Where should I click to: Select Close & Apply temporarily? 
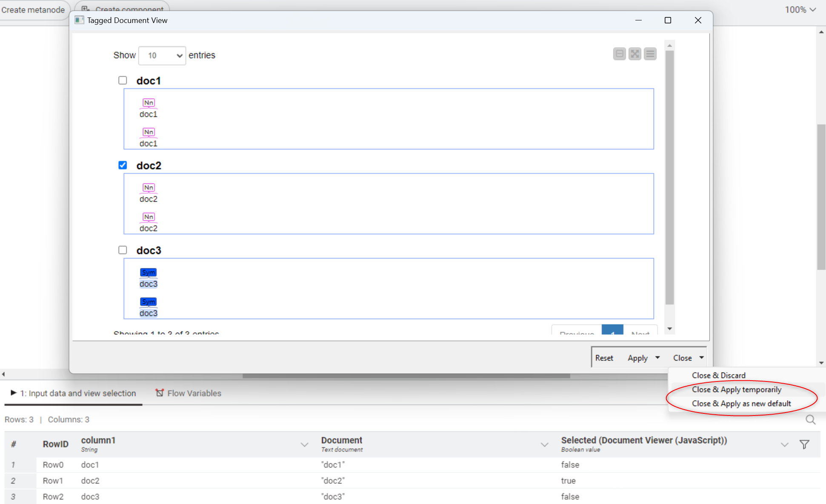[x=736, y=390]
